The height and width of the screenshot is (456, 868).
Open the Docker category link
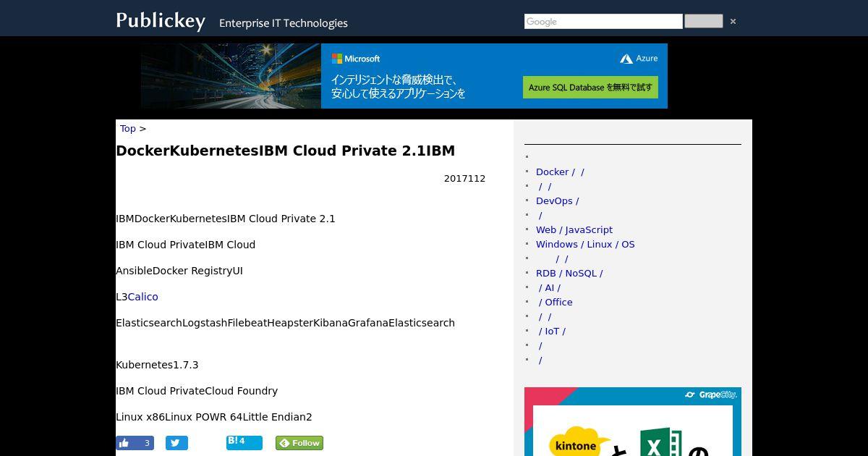click(x=560, y=172)
